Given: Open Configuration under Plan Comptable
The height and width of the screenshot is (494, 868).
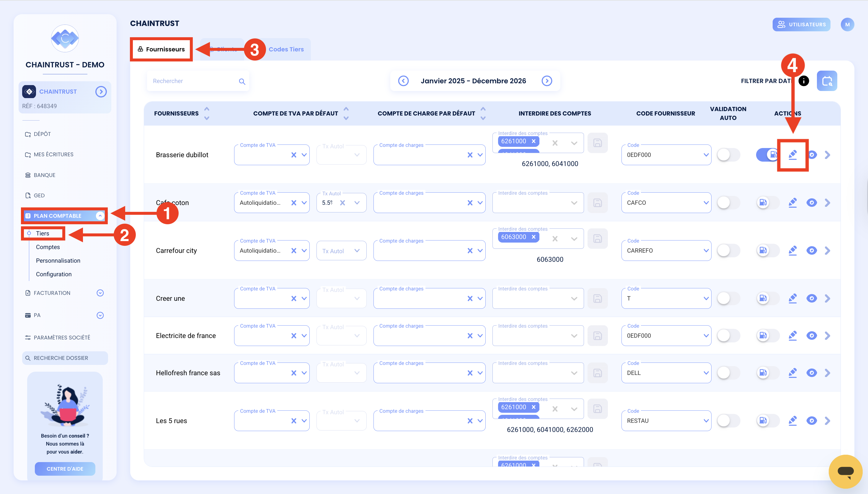Looking at the screenshot, I should click(x=53, y=274).
